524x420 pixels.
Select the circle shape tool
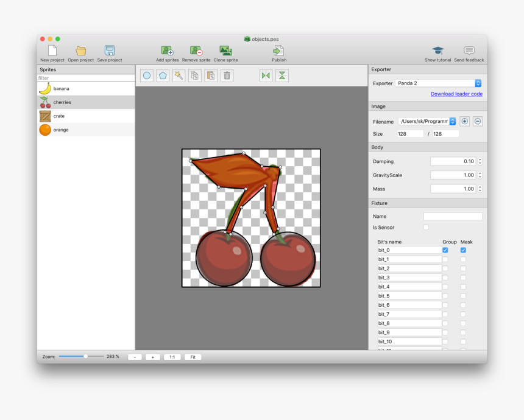tap(146, 75)
